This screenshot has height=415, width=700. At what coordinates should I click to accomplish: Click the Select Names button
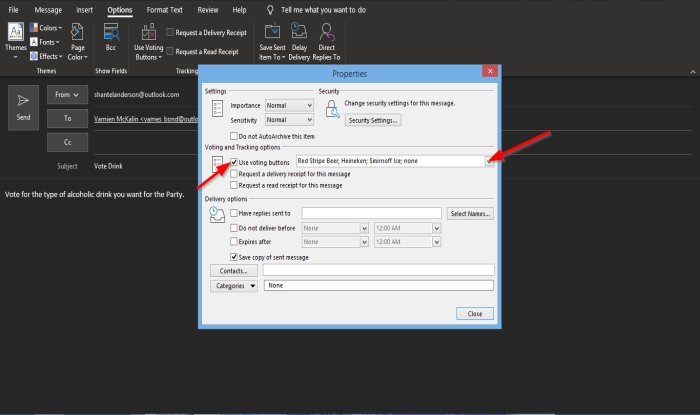click(x=470, y=214)
